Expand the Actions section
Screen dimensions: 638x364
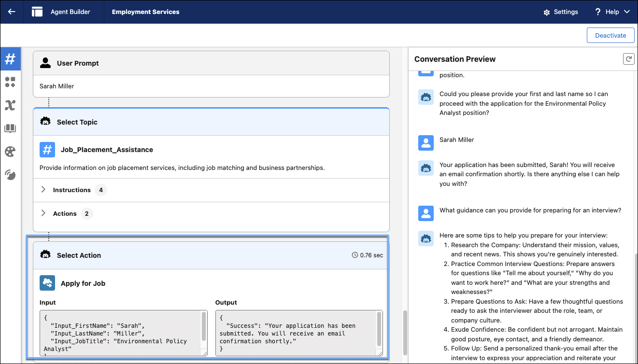43,213
